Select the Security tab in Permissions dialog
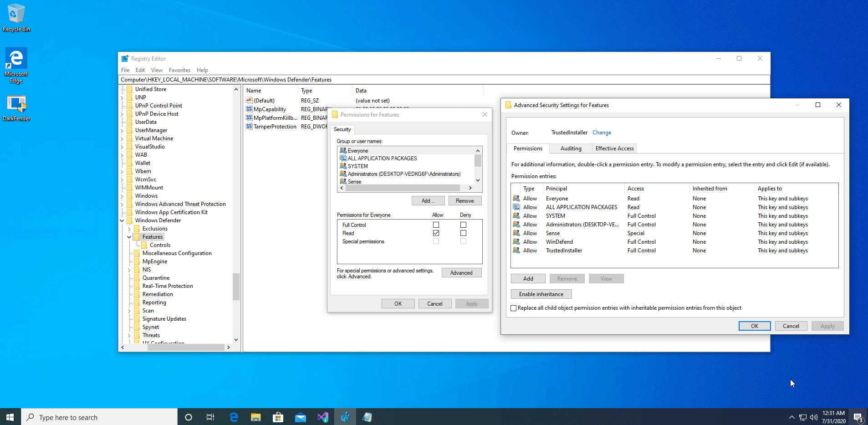Viewport: 868px width, 425px height. pyautogui.click(x=342, y=129)
